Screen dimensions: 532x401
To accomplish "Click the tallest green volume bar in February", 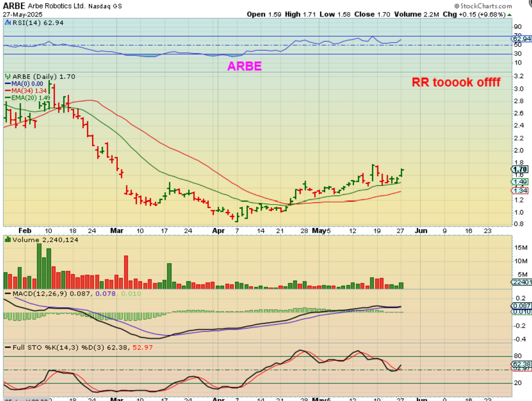I will (x=39, y=266).
